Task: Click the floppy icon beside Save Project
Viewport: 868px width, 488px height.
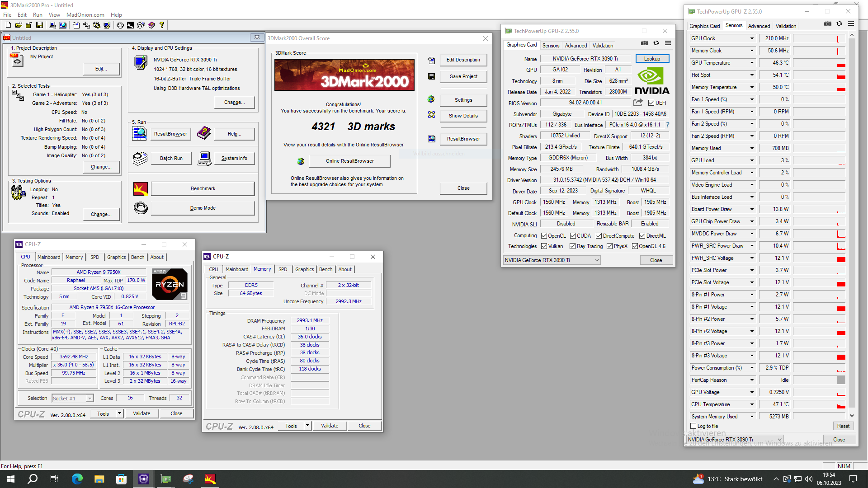Action: 431,76
